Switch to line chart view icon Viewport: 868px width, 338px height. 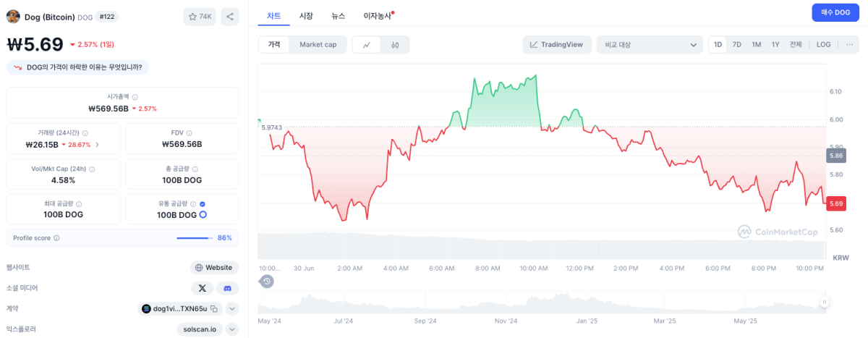(x=367, y=45)
